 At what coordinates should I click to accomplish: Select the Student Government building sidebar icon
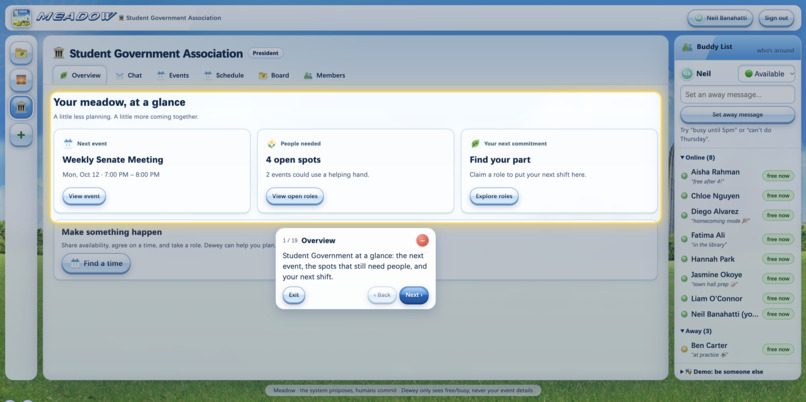[21, 107]
